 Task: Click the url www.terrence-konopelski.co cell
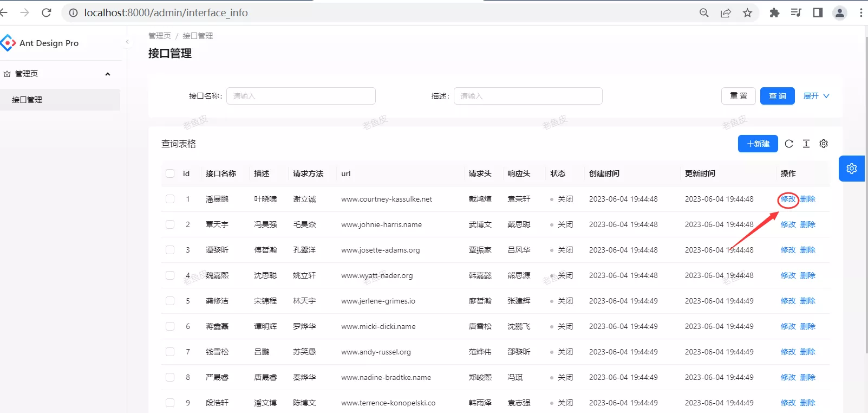point(388,403)
